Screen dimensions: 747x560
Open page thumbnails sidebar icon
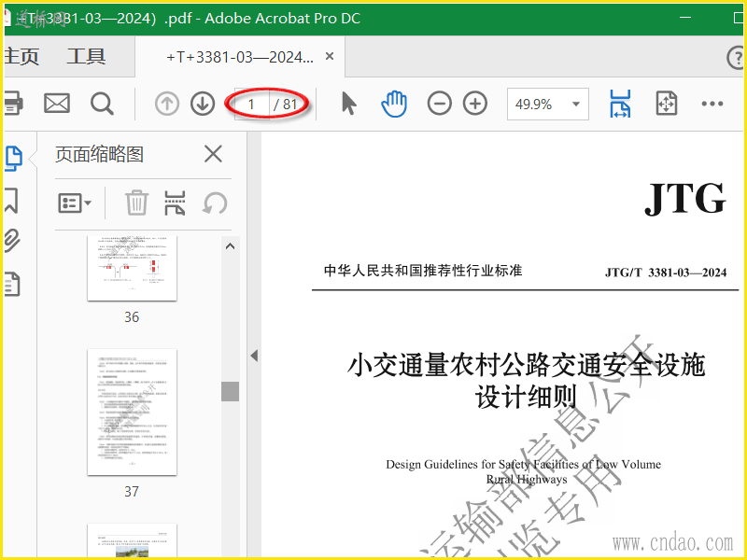[13, 158]
